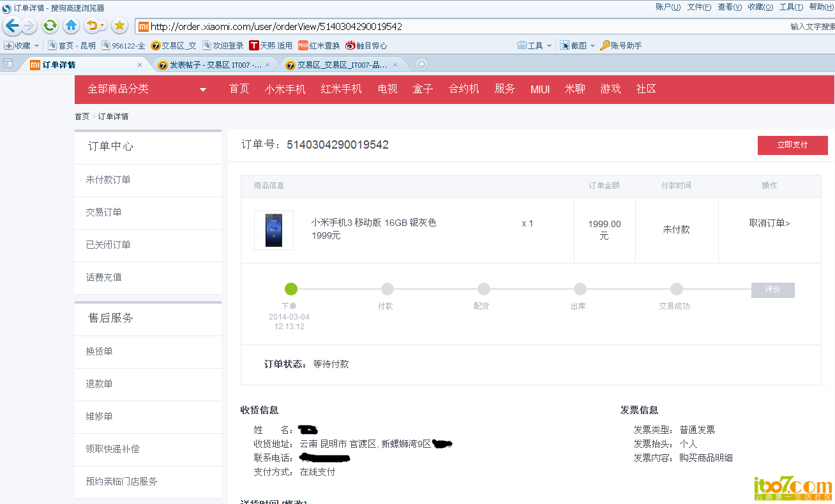Expand the 工具 toolbox dropdown arrow
835x504 pixels.
click(x=549, y=46)
